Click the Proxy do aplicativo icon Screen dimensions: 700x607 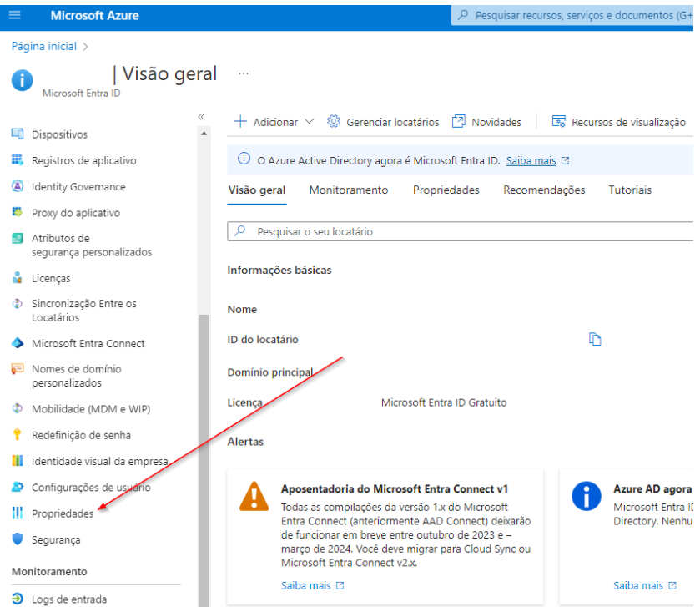coord(18,212)
